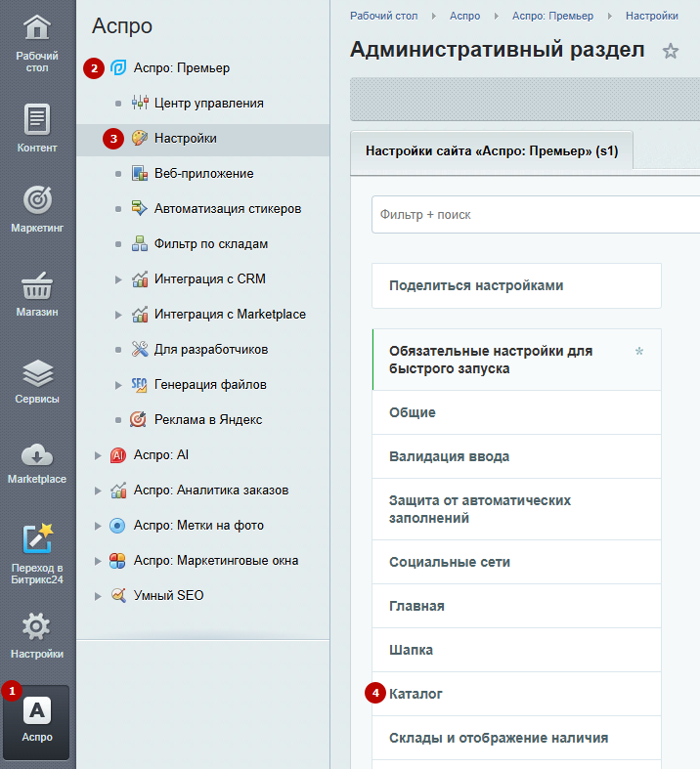Open the Каталог settings section

click(x=516, y=694)
